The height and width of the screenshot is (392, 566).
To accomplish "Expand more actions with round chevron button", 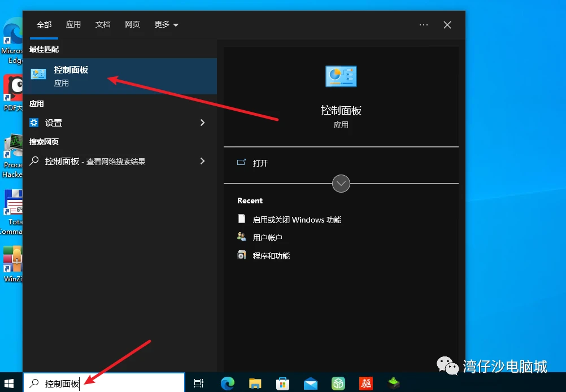I will 341,184.
